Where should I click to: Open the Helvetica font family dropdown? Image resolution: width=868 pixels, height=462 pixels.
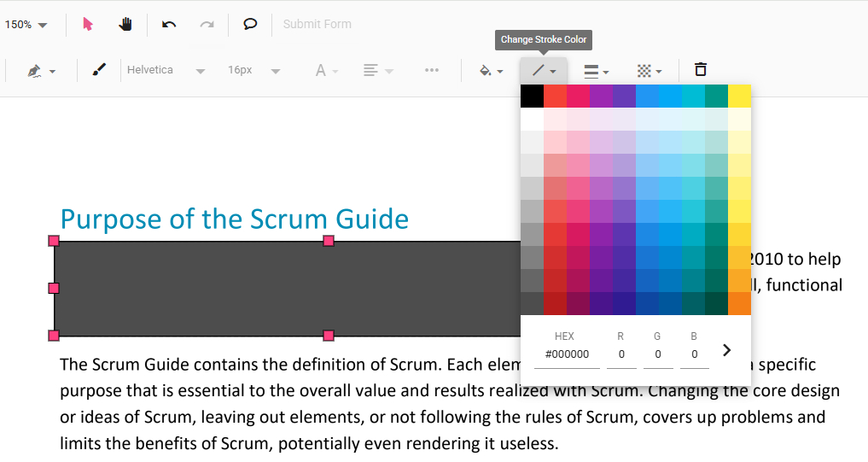pyautogui.click(x=166, y=70)
